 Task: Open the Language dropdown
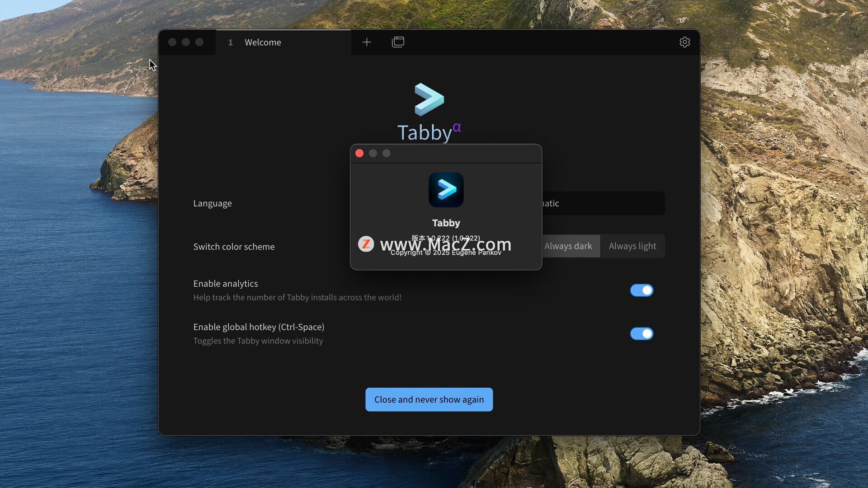click(x=604, y=203)
